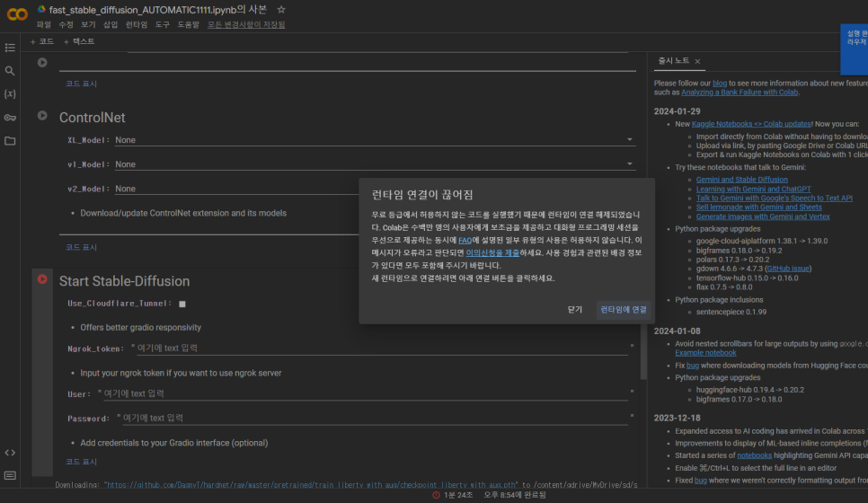Open Generate images with Gemini and Vertex link
868x503 pixels.
(x=763, y=216)
